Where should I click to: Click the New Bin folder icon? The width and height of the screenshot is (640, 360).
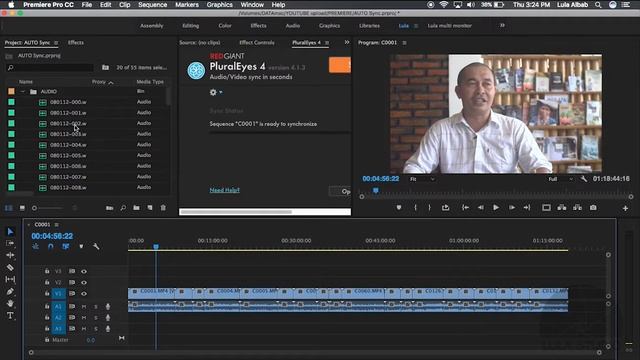coord(136,208)
